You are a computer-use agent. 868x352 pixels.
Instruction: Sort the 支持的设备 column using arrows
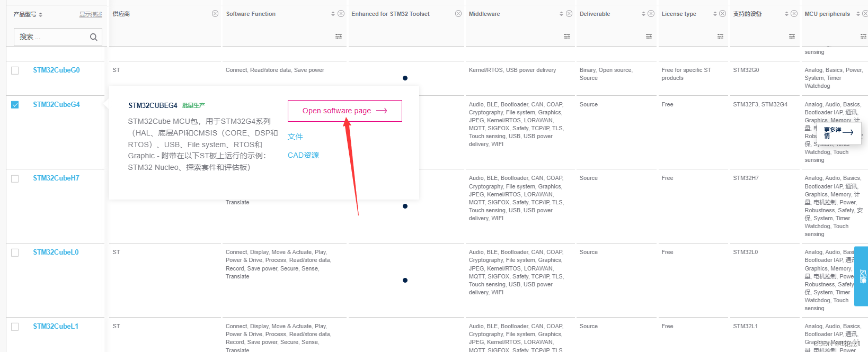(x=787, y=14)
